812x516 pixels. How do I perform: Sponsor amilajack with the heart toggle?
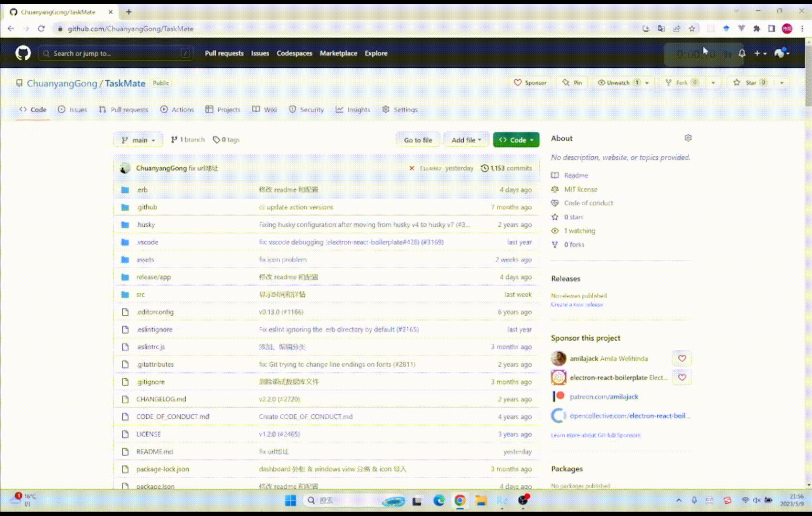click(x=682, y=358)
